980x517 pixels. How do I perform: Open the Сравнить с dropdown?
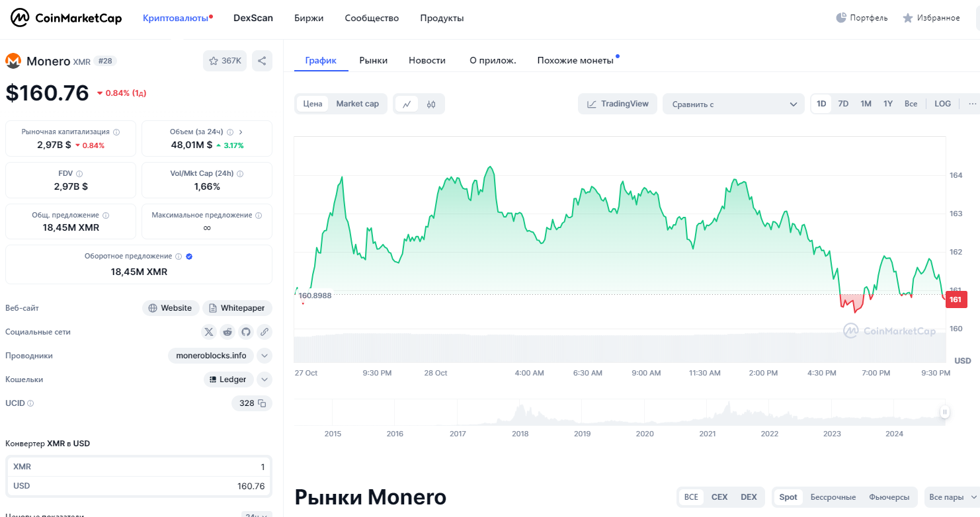click(x=734, y=104)
